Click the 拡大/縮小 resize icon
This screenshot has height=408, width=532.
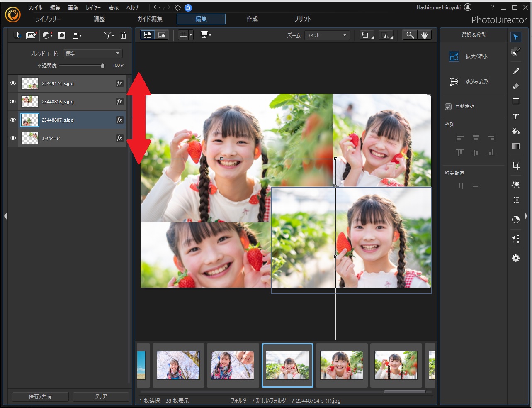coord(454,56)
